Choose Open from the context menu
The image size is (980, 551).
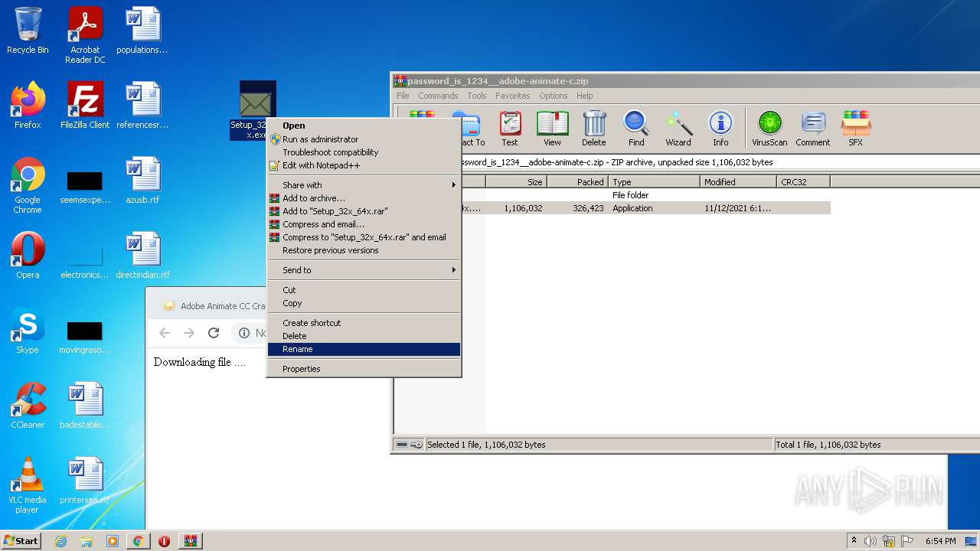pos(364,126)
